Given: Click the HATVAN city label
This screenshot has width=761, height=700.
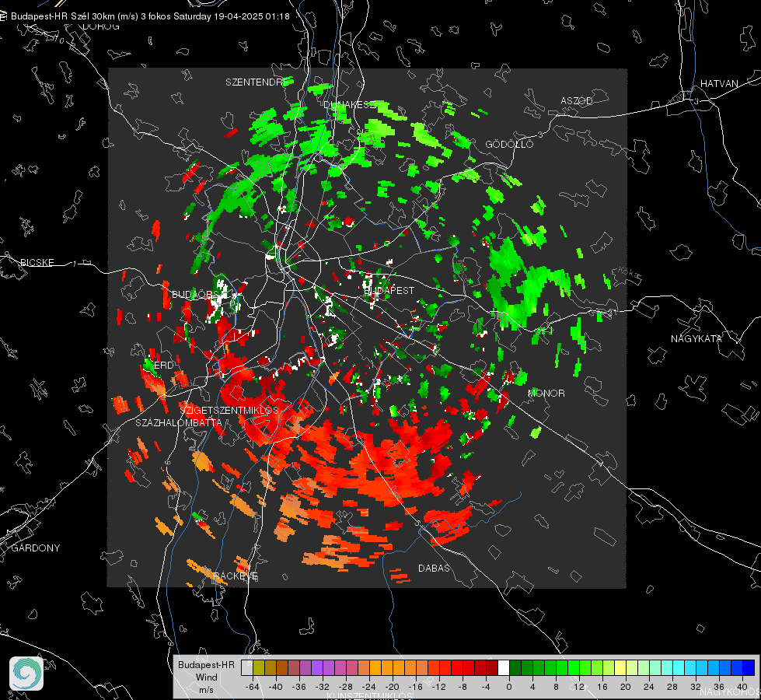Looking at the screenshot, I should 719,83.
